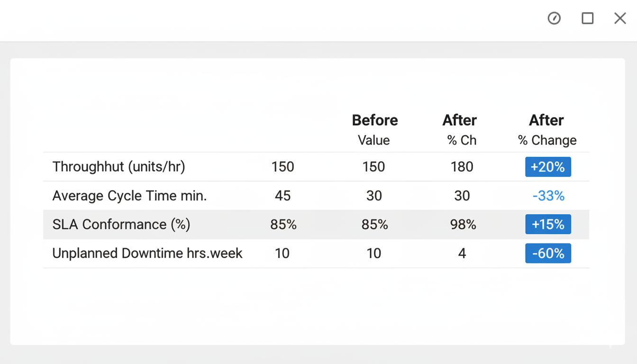This screenshot has height=364, width=637.
Task: Select the Average Cycle Time row label
Action: tap(130, 195)
